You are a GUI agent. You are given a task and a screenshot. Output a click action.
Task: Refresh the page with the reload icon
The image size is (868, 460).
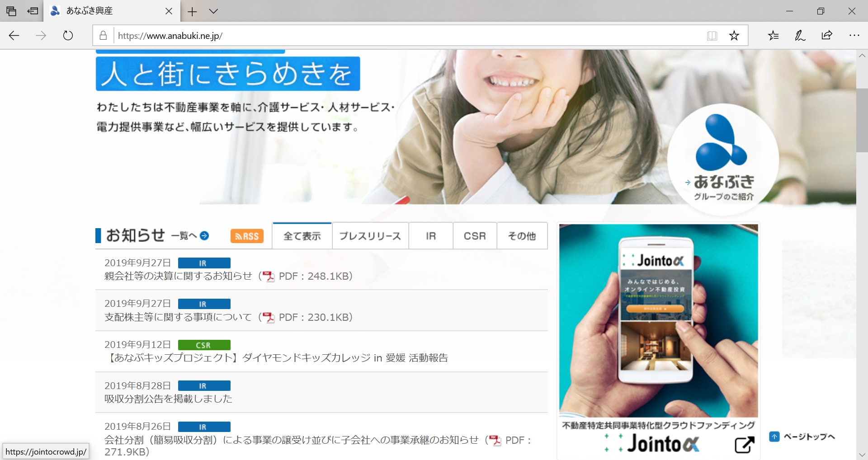pyautogui.click(x=68, y=36)
